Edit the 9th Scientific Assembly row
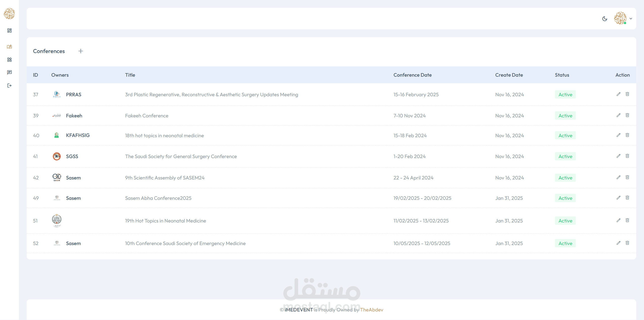The image size is (644, 320). click(618, 177)
